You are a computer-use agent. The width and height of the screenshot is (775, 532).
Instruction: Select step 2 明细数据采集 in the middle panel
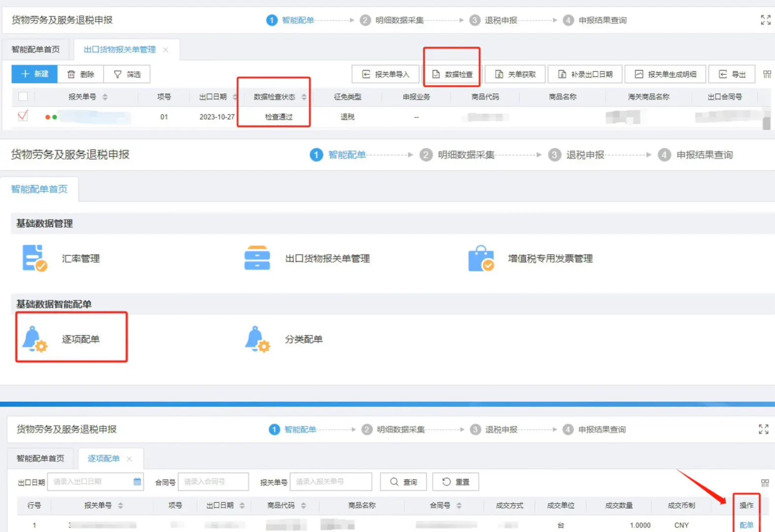coord(457,155)
